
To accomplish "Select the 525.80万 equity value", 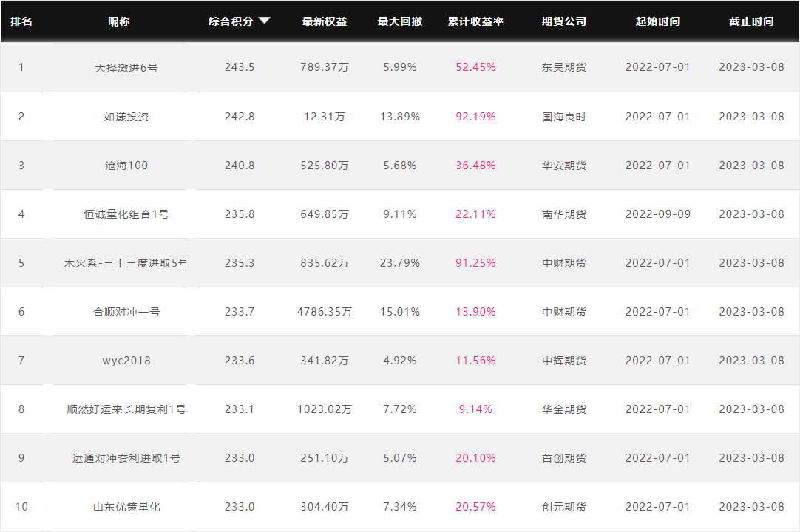I will (x=325, y=166).
